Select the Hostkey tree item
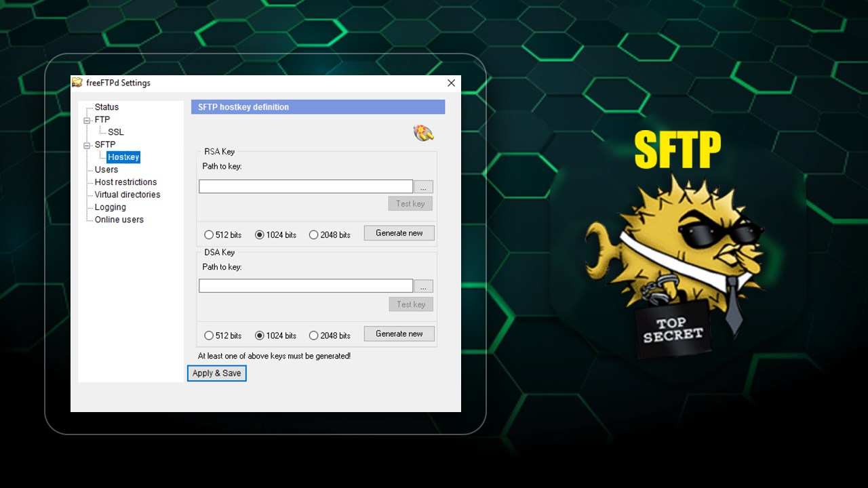The width and height of the screenshot is (868, 488). pos(123,157)
